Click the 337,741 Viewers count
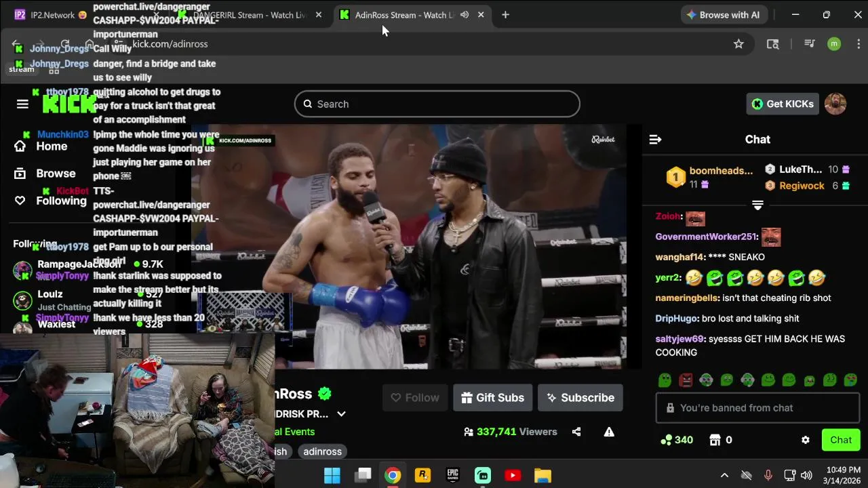The height and width of the screenshot is (488, 868). pyautogui.click(x=510, y=432)
